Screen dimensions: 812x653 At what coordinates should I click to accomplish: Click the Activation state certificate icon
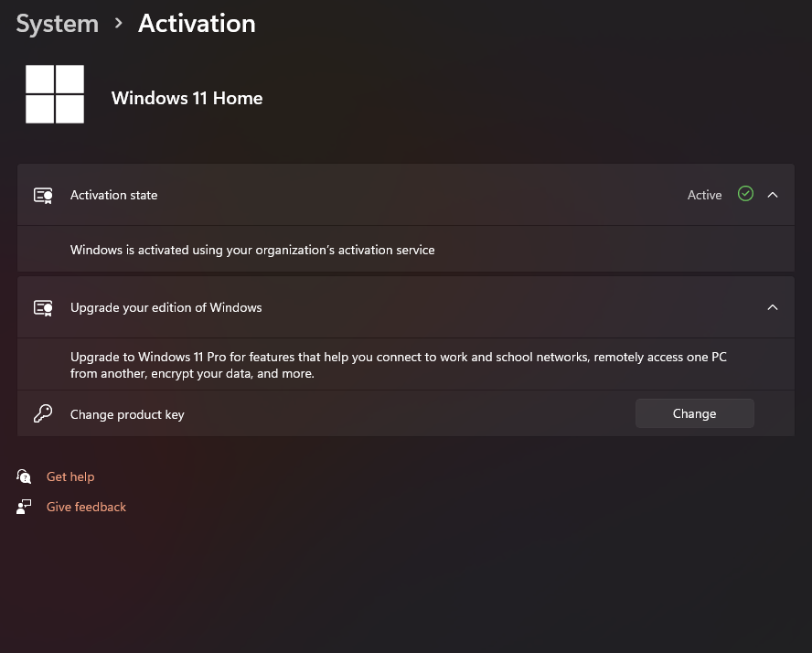(43, 195)
